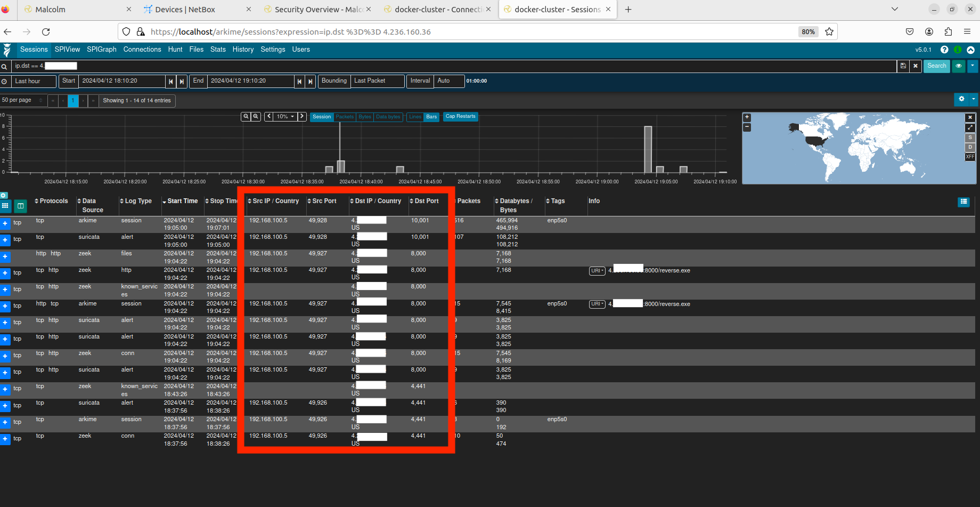Image resolution: width=980 pixels, height=507 pixels.
Task: Click the zoom out magnifier above the graph
Action: [256, 117]
